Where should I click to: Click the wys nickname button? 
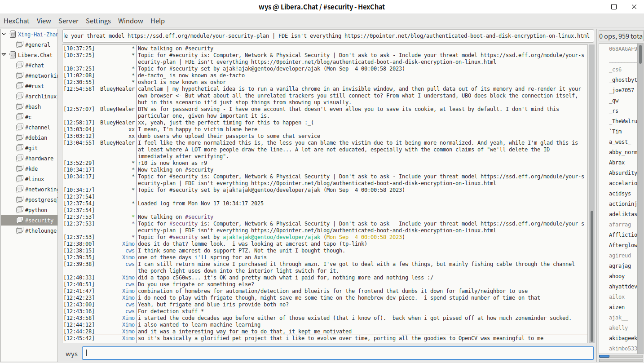click(71, 354)
